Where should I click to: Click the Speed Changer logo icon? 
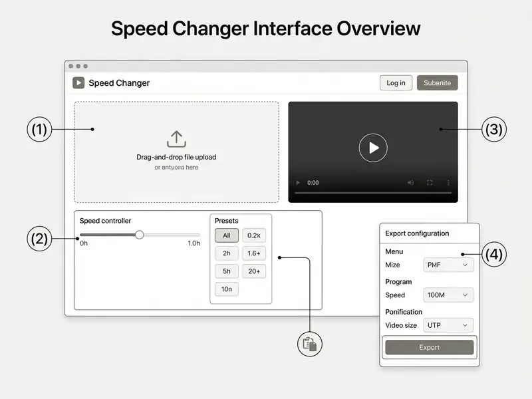point(78,82)
